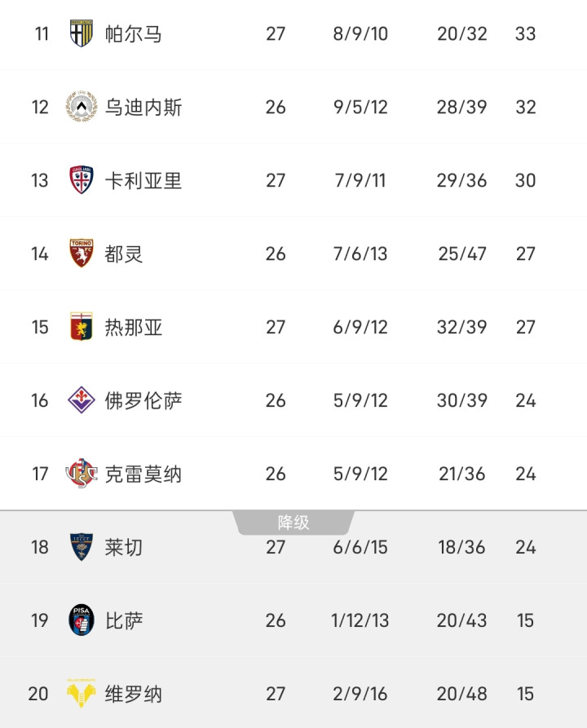587x728 pixels.
Task: Click 维罗纳's 15 points value
Action: tap(525, 694)
